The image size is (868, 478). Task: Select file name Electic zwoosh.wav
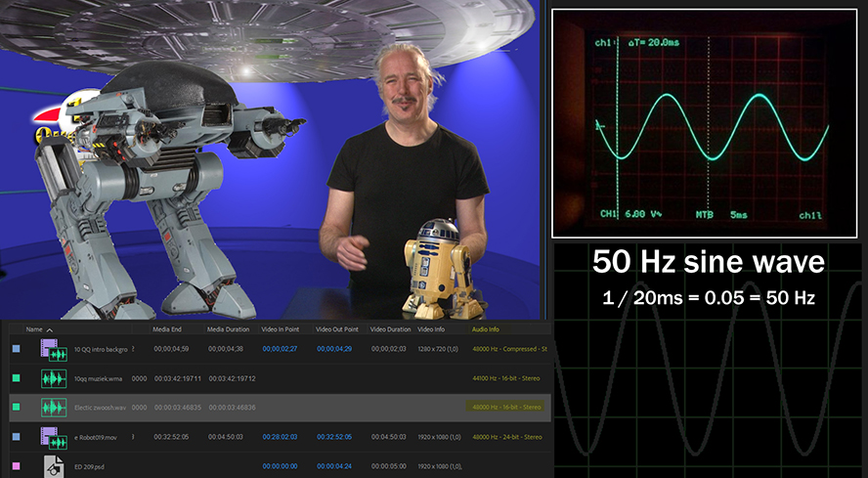[101, 408]
